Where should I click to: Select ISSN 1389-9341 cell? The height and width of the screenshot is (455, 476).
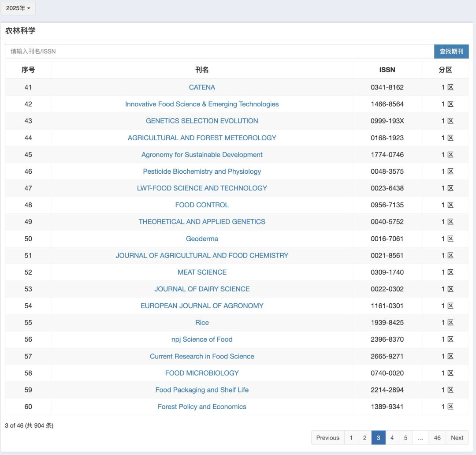click(387, 407)
